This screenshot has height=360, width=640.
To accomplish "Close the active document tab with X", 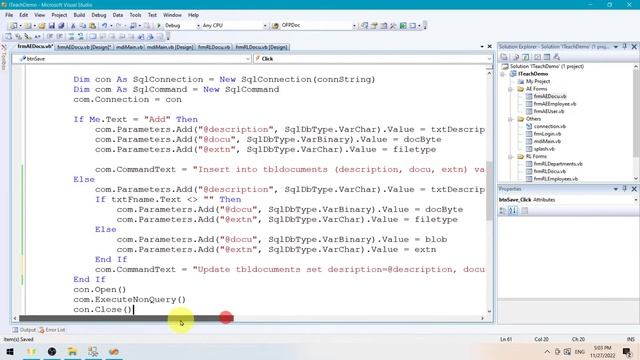I will (x=490, y=47).
